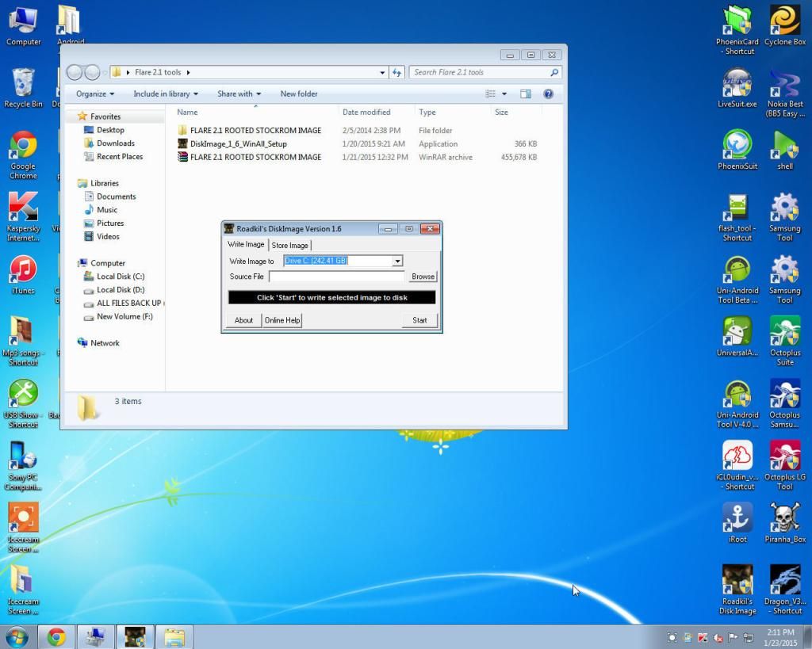Expand the 'Include in library' dropdown

pos(167,94)
